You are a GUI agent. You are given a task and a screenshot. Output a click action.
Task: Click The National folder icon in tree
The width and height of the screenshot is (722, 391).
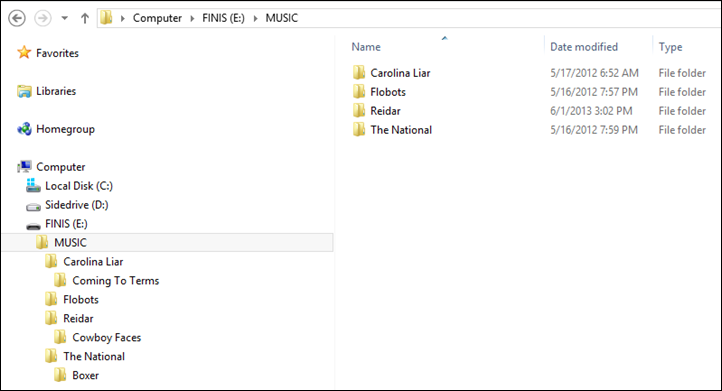click(x=51, y=356)
